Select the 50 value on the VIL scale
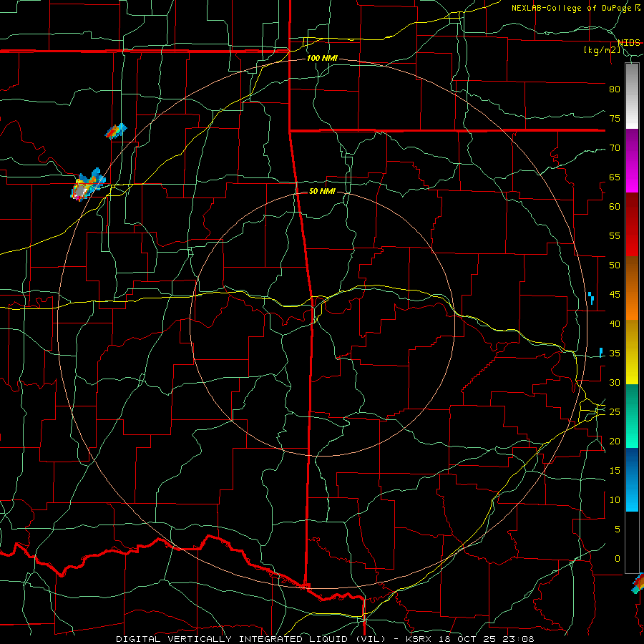Image resolution: width=644 pixels, height=644 pixels. click(x=615, y=265)
